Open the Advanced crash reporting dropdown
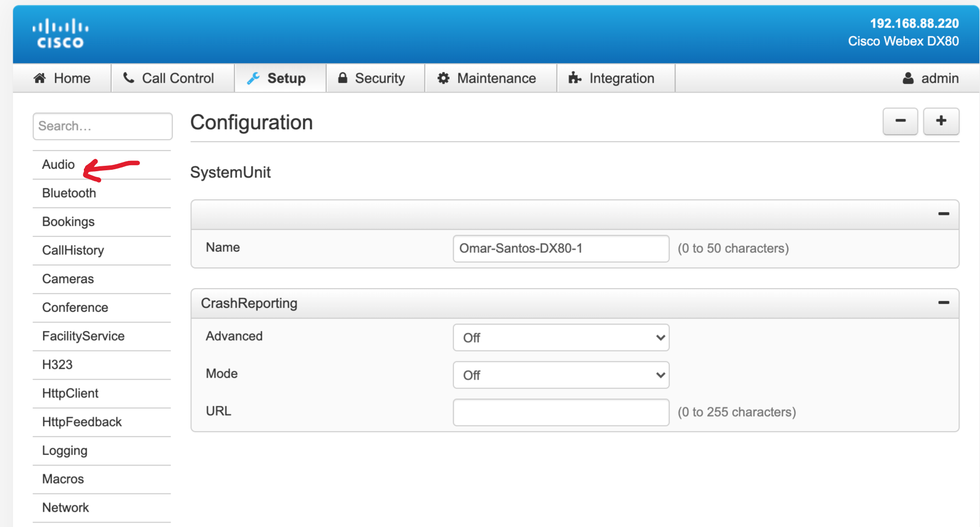980x527 pixels. 561,338
